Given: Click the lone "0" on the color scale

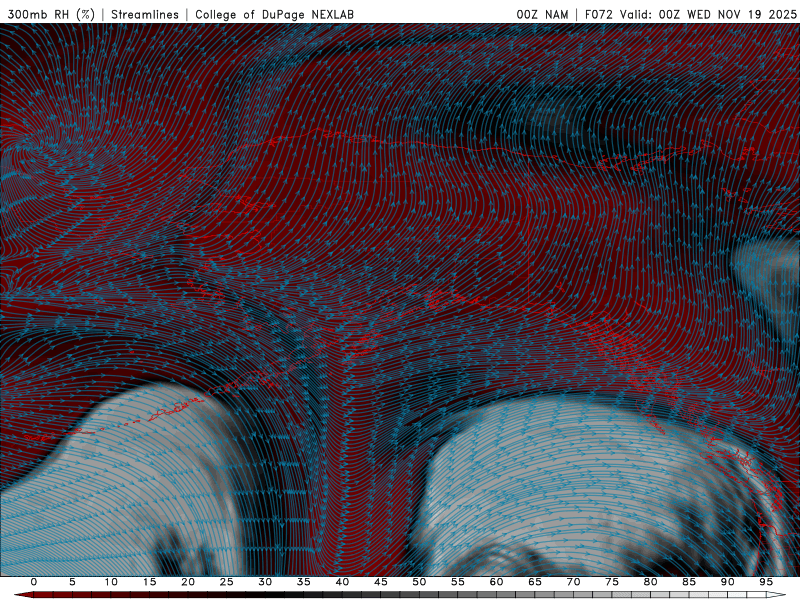Looking at the screenshot, I should tap(34, 582).
